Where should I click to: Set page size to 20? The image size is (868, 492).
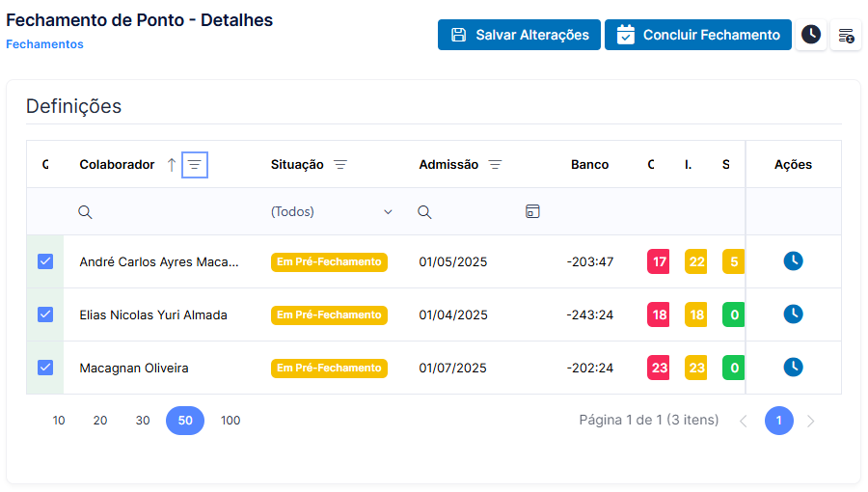100,421
